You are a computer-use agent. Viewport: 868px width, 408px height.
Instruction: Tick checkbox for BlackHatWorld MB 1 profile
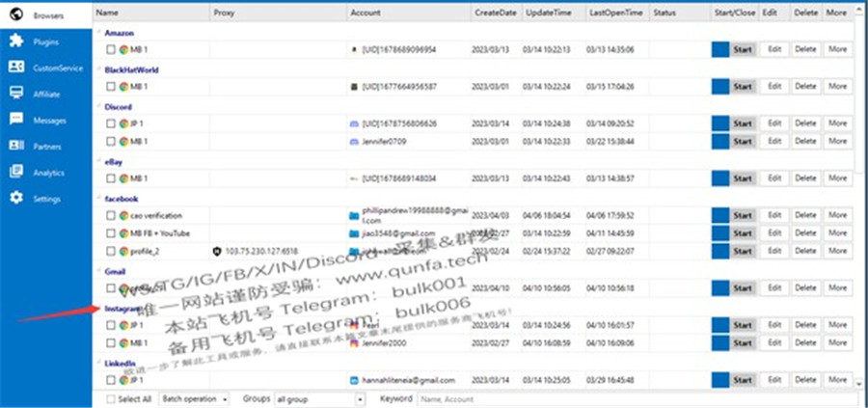click(111, 87)
